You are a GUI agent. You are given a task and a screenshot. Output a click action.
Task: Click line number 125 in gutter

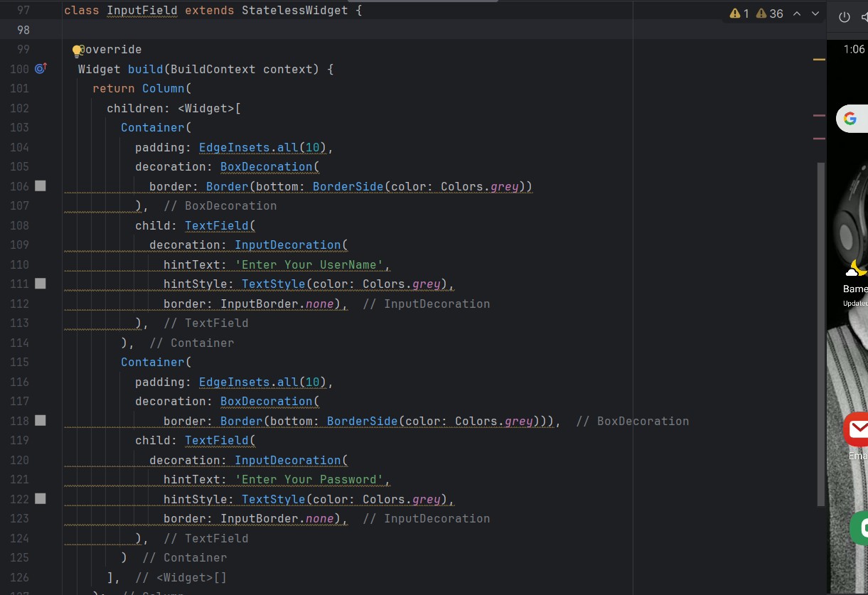pyautogui.click(x=20, y=558)
